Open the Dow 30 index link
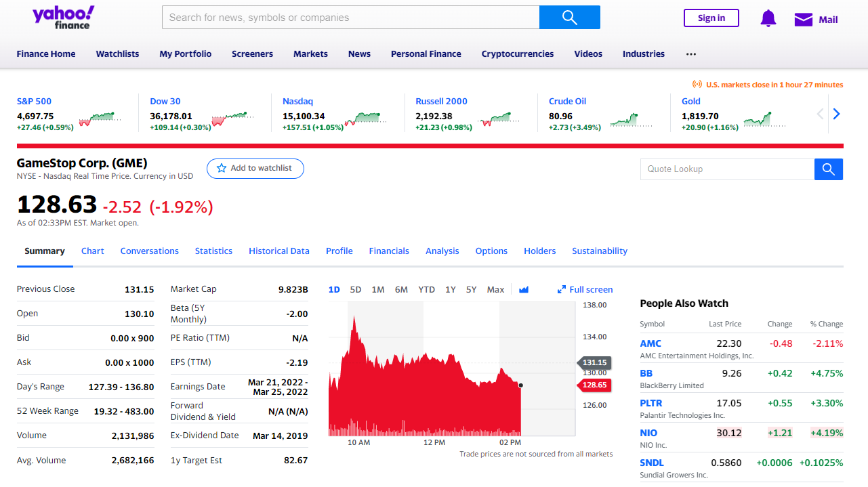 (165, 102)
